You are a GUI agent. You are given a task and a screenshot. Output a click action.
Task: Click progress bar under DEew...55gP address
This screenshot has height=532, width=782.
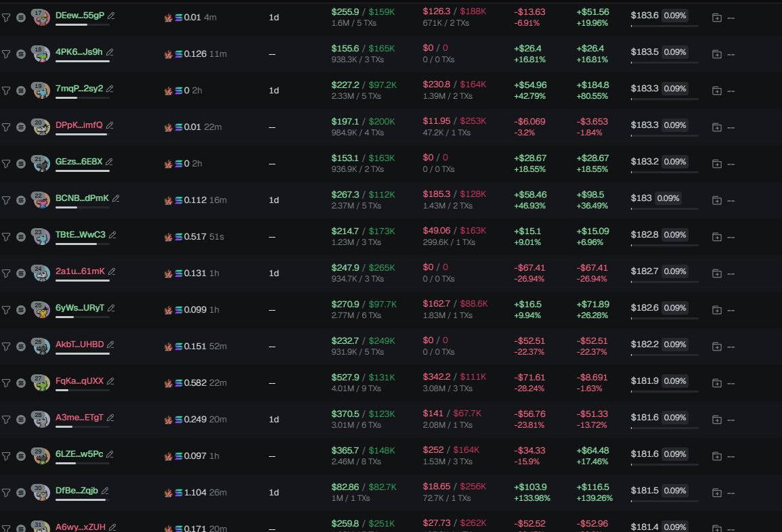(82, 24)
